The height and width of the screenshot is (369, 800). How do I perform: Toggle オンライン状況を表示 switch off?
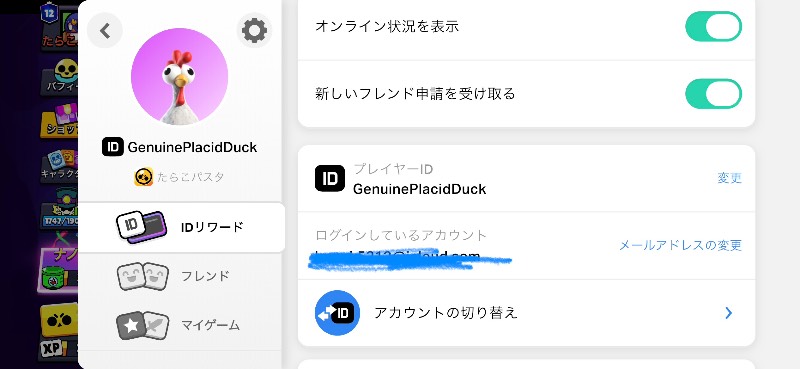pos(713,27)
